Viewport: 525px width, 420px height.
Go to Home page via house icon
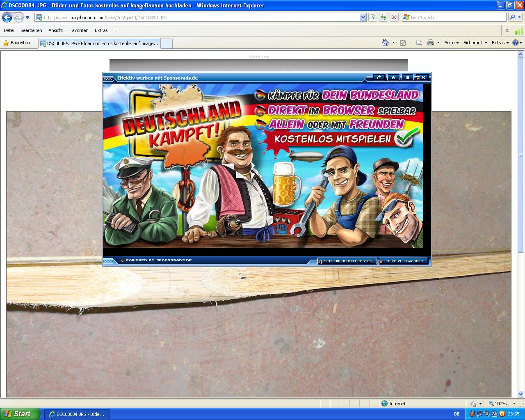point(386,43)
